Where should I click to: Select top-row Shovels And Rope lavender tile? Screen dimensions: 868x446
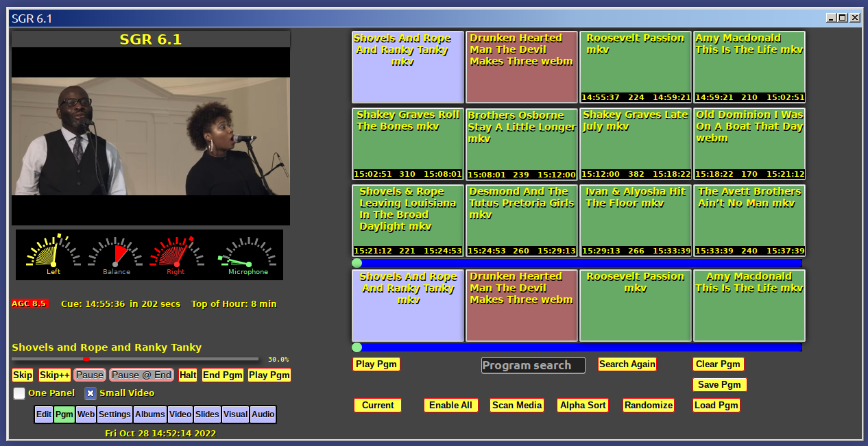408,67
